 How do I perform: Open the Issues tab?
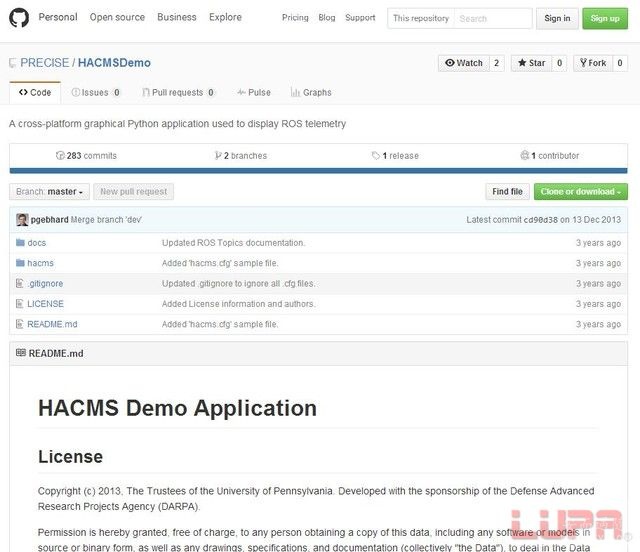[96, 93]
